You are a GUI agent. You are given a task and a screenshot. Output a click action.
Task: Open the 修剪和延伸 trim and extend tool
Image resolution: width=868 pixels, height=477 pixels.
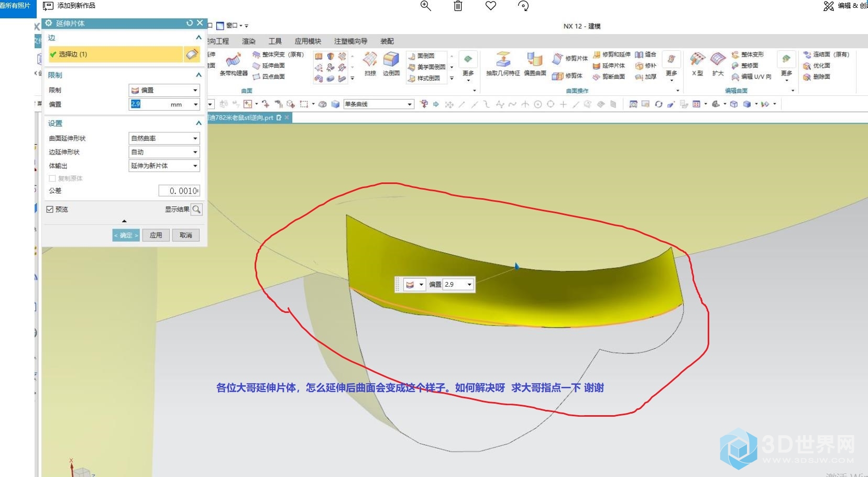click(x=612, y=55)
